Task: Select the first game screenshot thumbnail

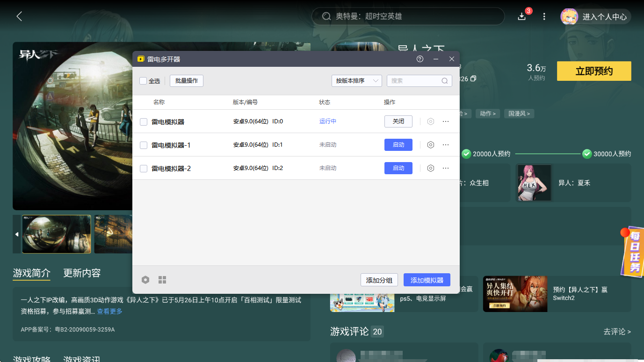Action: 56,234
